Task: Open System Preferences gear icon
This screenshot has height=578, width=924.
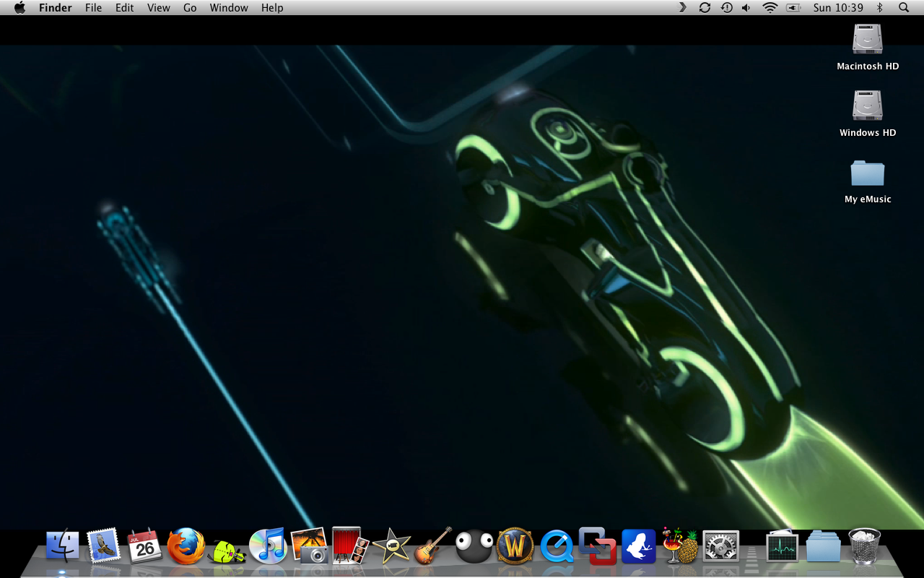Action: 720,546
